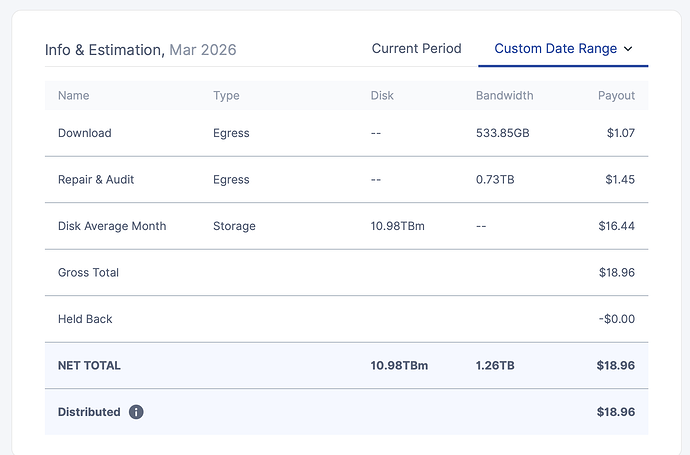Click the Bandwidth column header
The width and height of the screenshot is (690, 455).
pos(504,96)
